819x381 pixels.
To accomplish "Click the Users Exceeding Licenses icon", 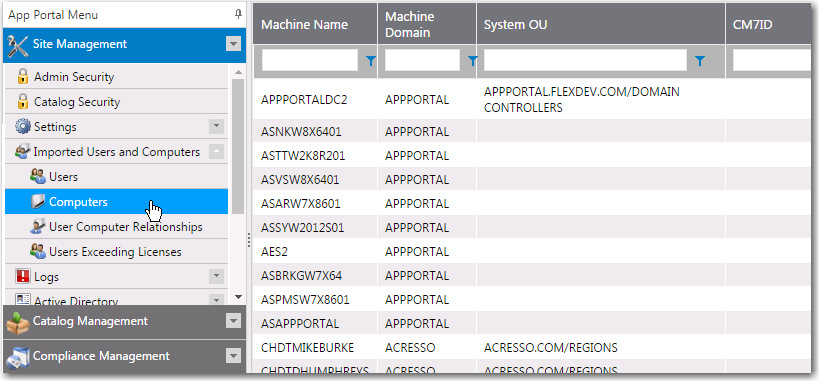I will click(38, 252).
